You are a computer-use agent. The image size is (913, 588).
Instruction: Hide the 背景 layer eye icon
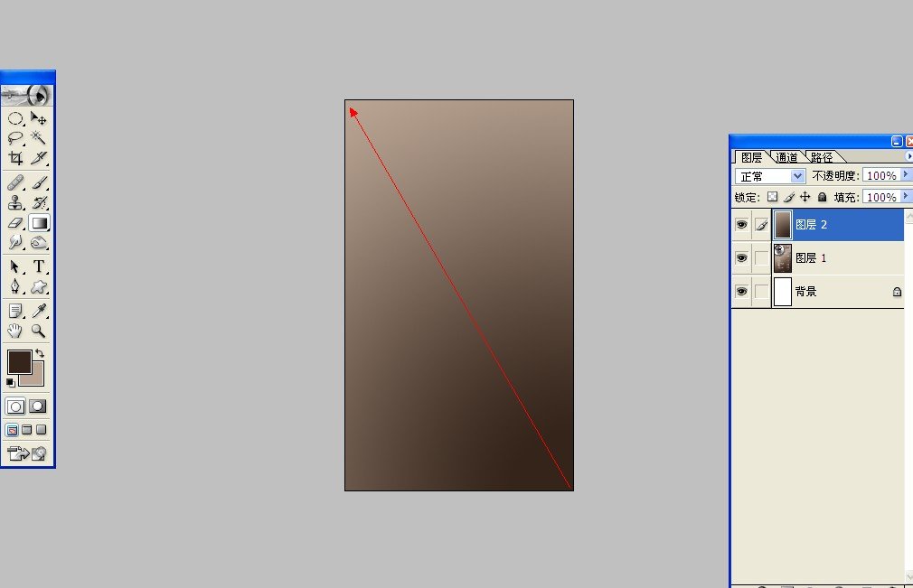(x=741, y=292)
